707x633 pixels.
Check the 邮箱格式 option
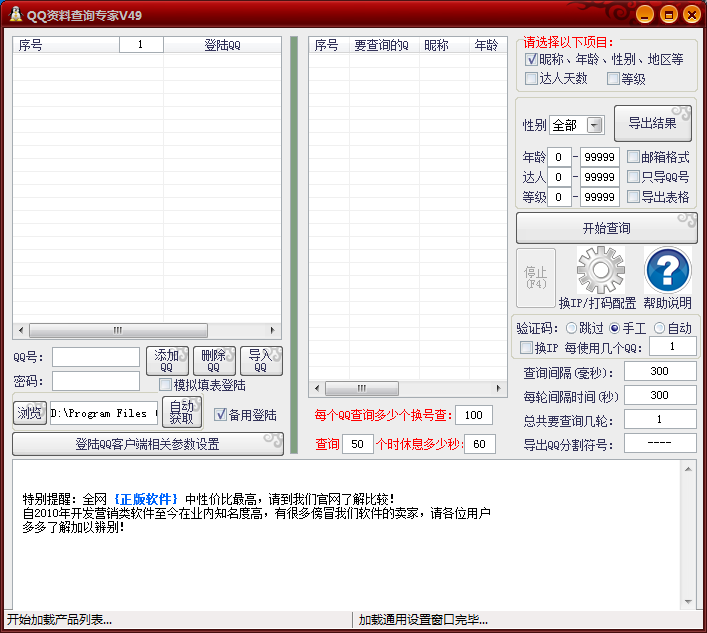tap(633, 156)
